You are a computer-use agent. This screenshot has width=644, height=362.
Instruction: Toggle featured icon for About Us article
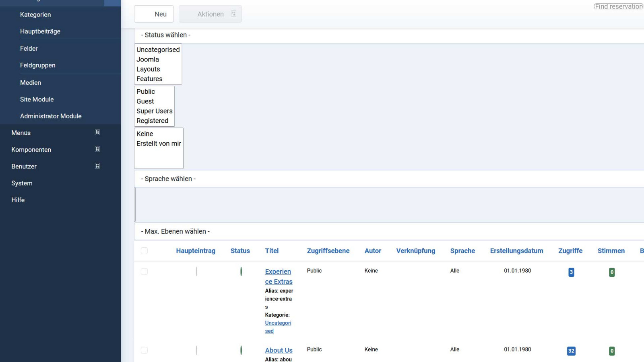click(196, 350)
